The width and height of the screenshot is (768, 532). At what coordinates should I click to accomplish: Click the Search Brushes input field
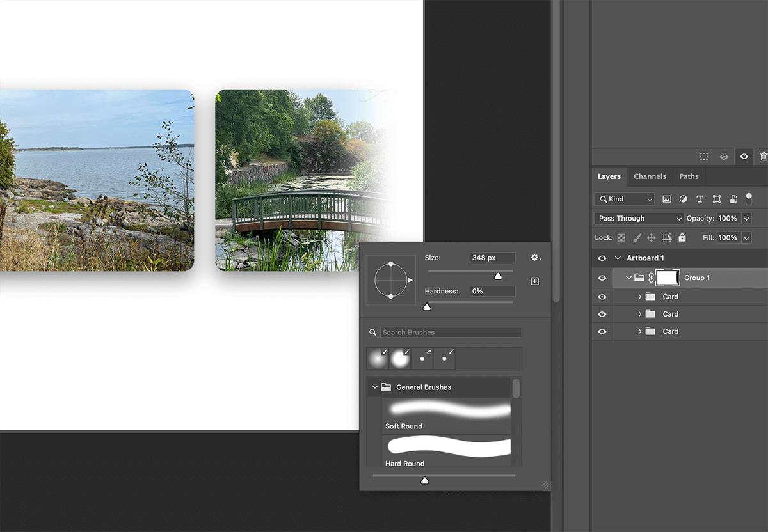[x=451, y=332]
